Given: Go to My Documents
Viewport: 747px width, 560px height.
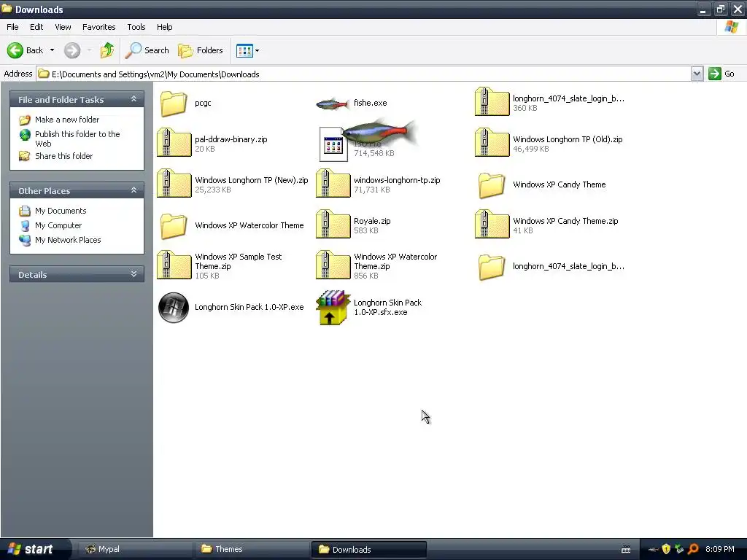Looking at the screenshot, I should point(61,211).
